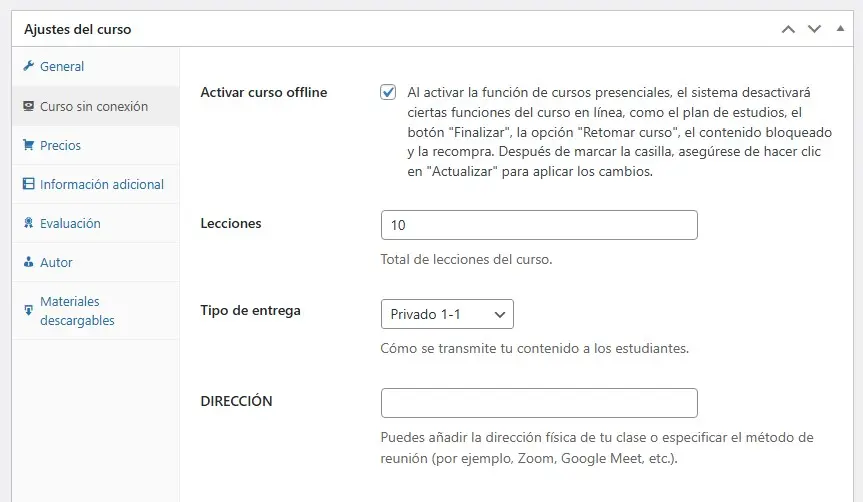863x502 pixels.
Task: Uncheck the Activar curso offline checkbox
Action: coord(388,92)
